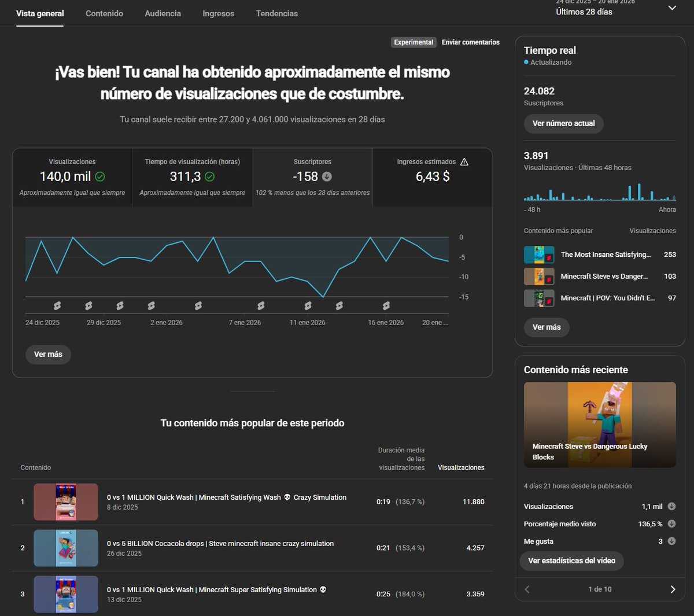Switch to the Tendencias tab

[x=276, y=13]
